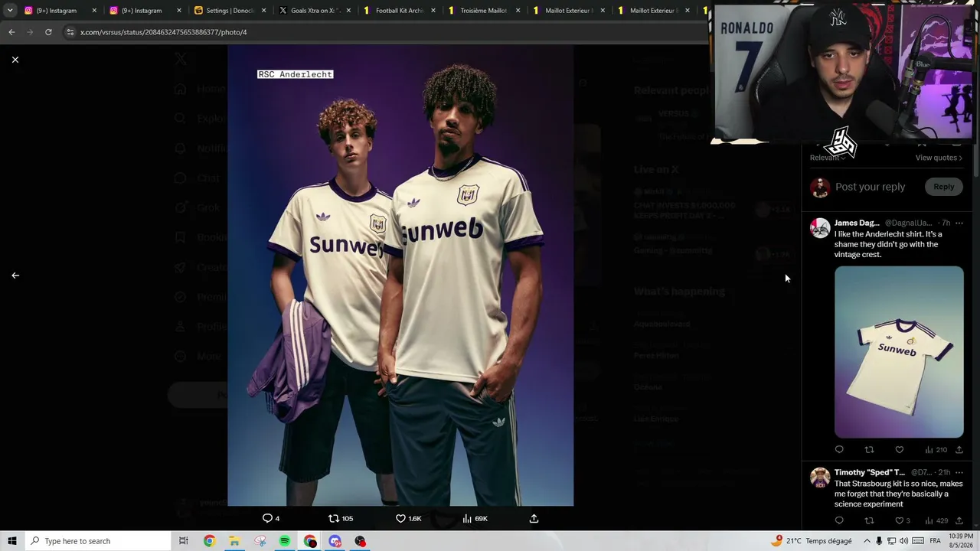Open the Windows Start menu

coord(12,541)
